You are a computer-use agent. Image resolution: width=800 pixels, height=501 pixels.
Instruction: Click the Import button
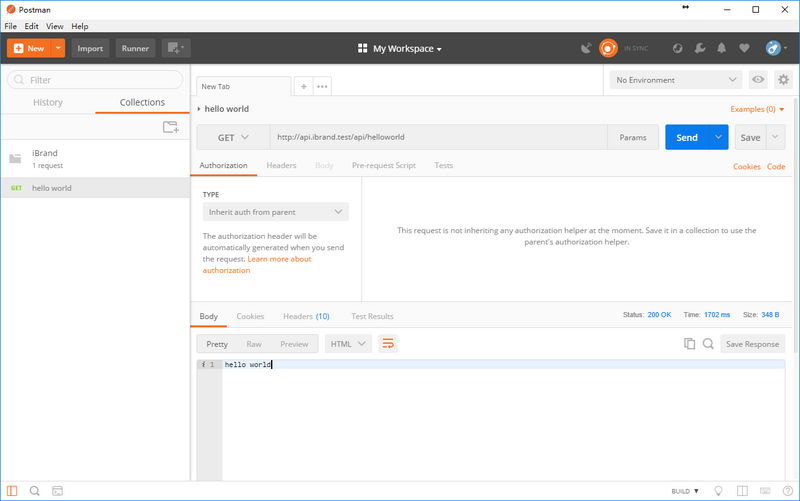coord(90,48)
